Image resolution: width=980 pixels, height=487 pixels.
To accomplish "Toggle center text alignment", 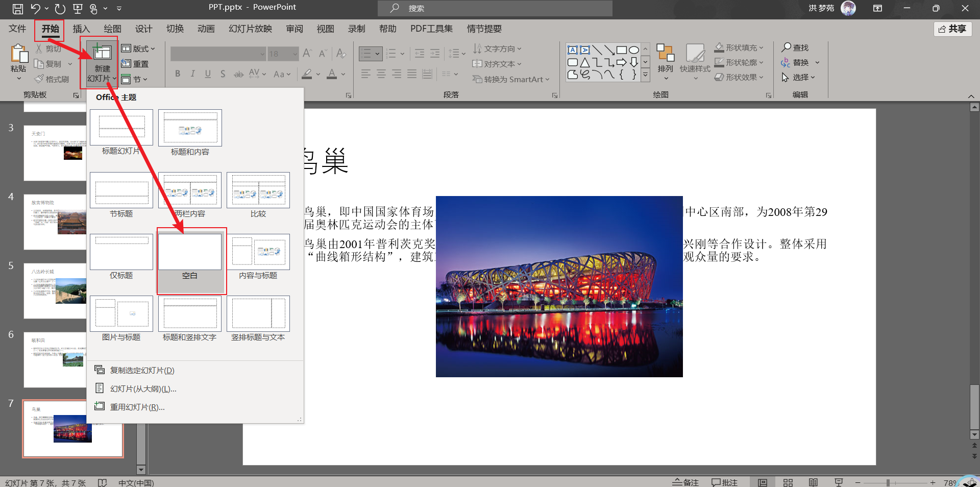I will [381, 74].
